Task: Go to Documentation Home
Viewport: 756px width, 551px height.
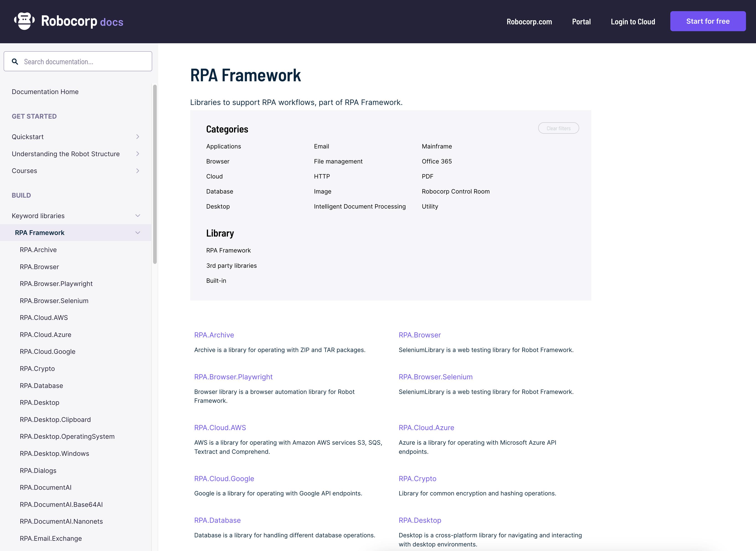Action: coord(45,92)
